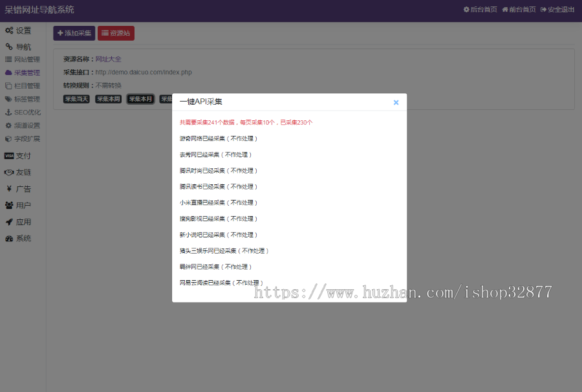Click the gear icon beside 频道设置
Viewport: 582px width, 392px height.
pyautogui.click(x=8, y=125)
